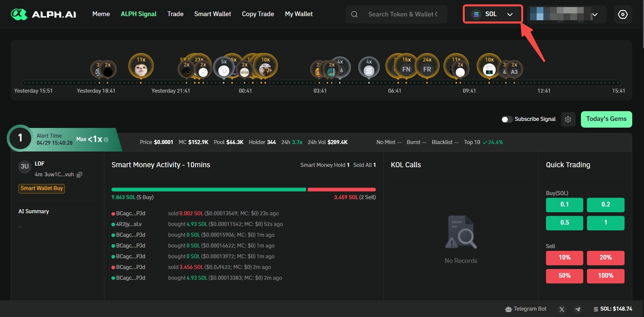644x317 pixels.
Task: Open the Telegram Bot link
Action: click(x=526, y=309)
